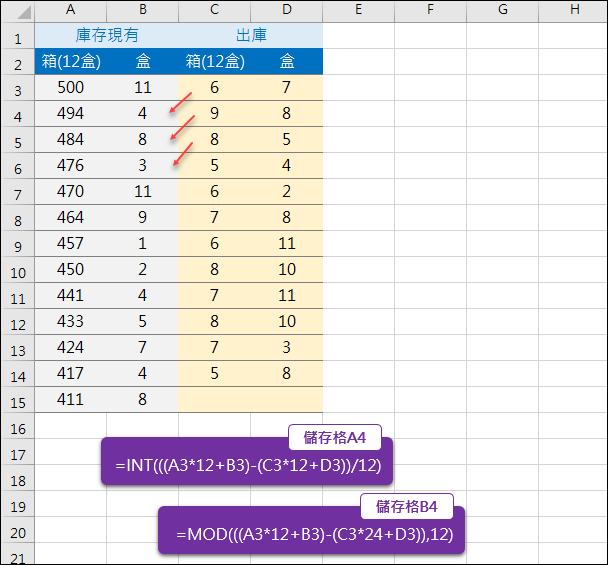This screenshot has height=565, width=608.
Task: Select column C header
Action: [x=214, y=10]
